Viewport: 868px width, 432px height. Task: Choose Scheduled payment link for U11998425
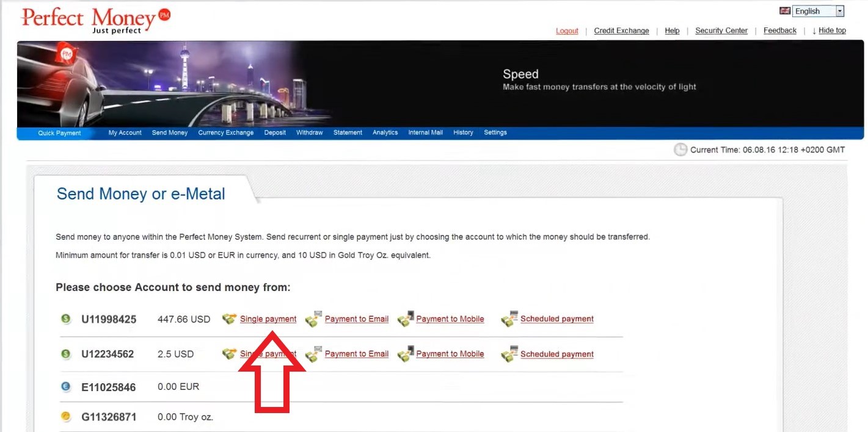click(557, 319)
